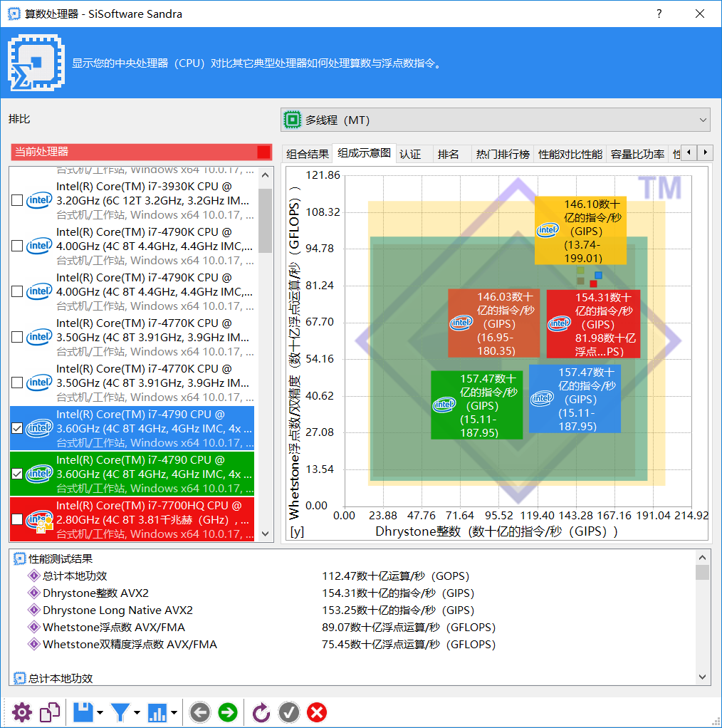Click the copy results icon
The height and width of the screenshot is (728, 722).
(50, 712)
